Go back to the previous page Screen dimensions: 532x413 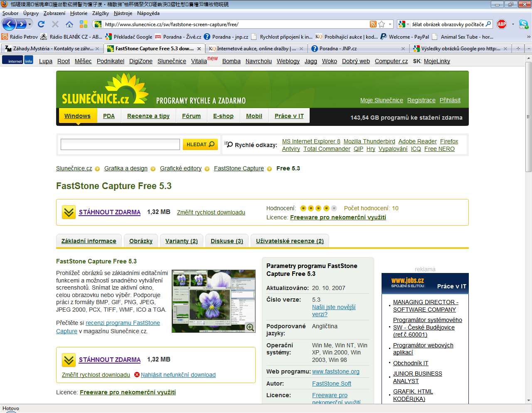[9, 24]
